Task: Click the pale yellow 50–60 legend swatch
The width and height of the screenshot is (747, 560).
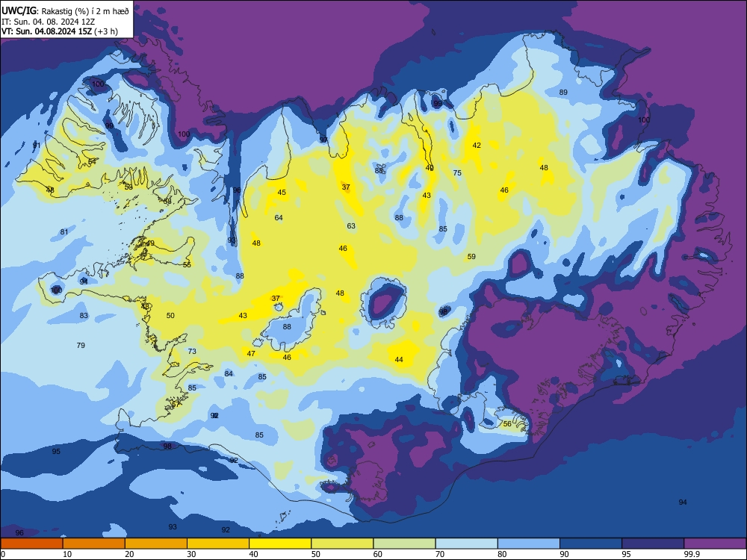Action: [342, 544]
